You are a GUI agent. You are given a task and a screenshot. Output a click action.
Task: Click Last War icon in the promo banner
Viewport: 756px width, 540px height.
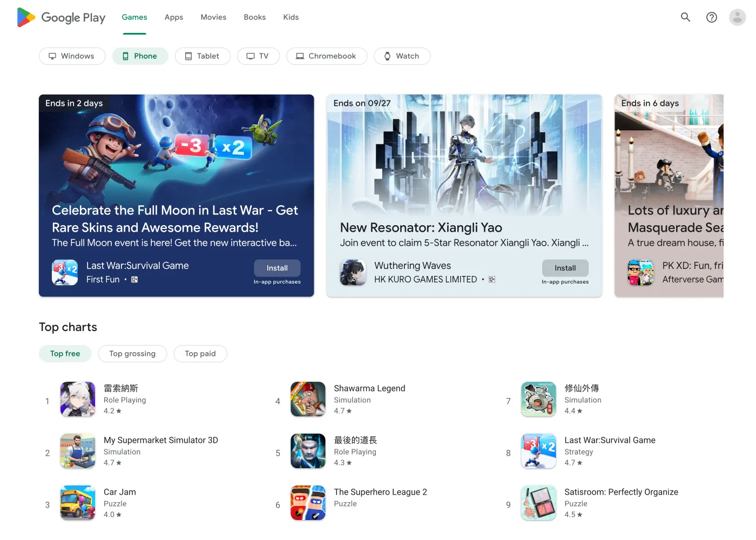[x=65, y=272]
